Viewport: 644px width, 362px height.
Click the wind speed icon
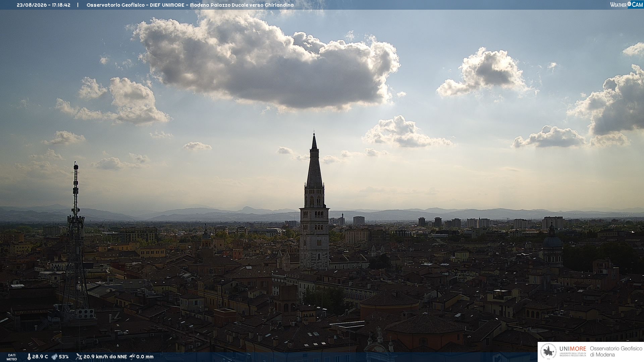tap(79, 357)
